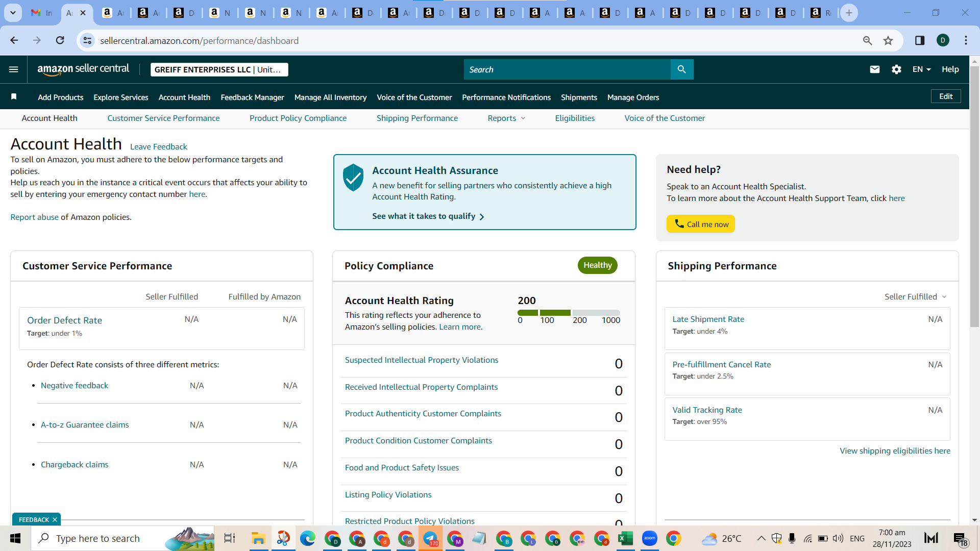
Task: Open the Seller Fulfilled dropdown in Shipping Performance
Action: pos(916,297)
